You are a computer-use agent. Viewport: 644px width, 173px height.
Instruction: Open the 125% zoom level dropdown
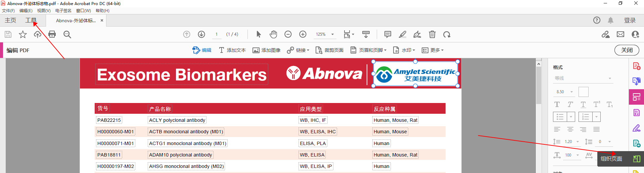(332, 34)
